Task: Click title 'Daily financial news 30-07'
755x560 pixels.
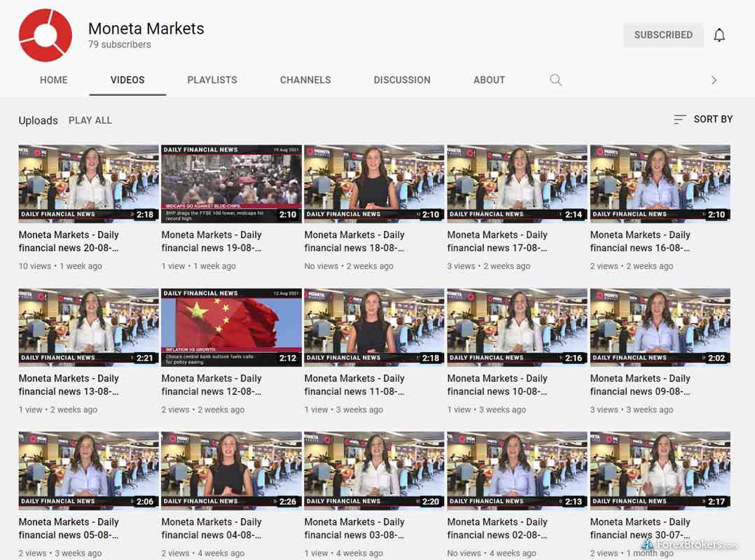Action: (x=640, y=528)
